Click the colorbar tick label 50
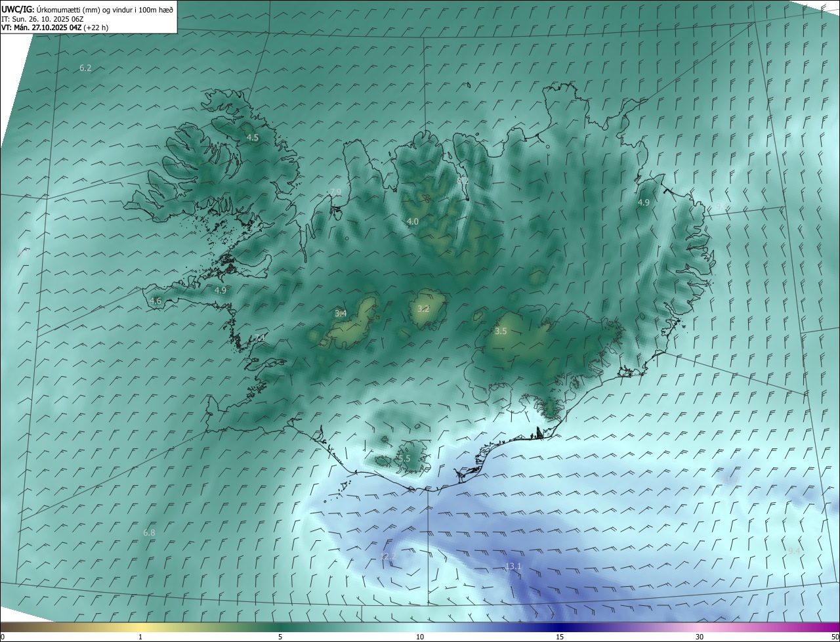The height and width of the screenshot is (642, 840). tap(835, 637)
